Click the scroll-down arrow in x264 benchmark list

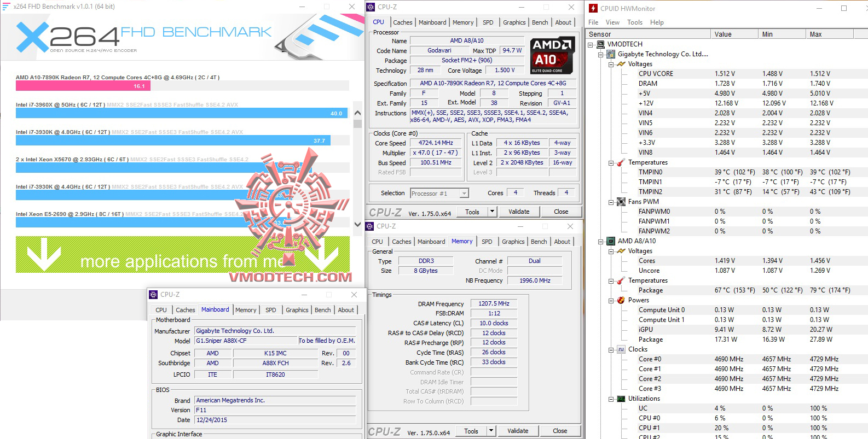point(358,224)
